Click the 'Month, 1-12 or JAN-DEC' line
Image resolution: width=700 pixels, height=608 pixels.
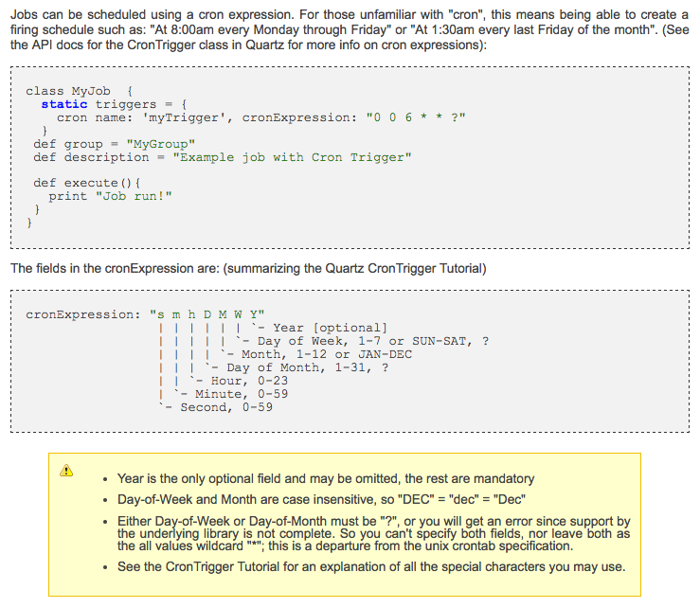point(328,354)
